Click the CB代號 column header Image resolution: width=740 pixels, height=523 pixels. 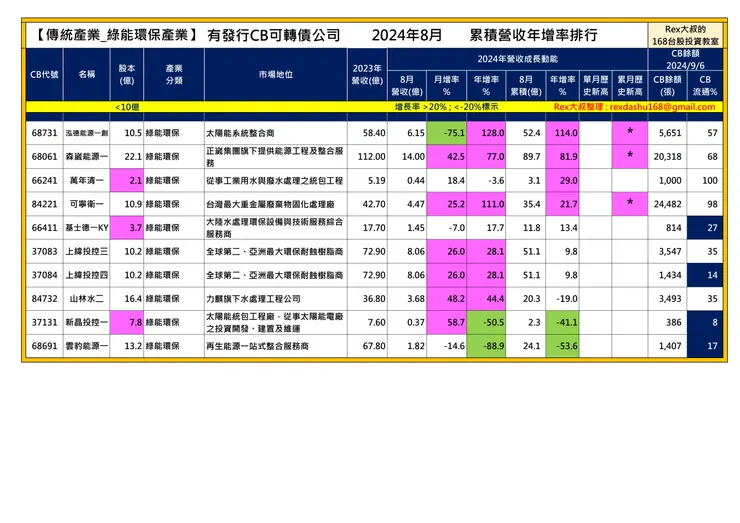click(44, 75)
